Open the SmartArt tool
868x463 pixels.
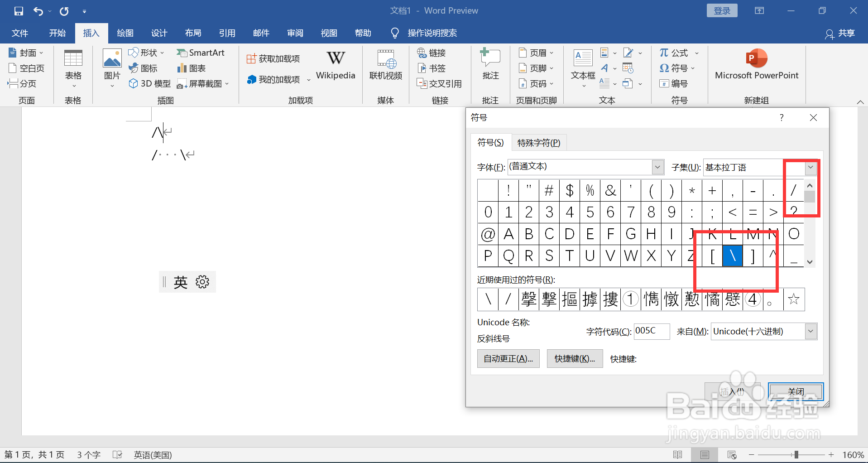coord(201,53)
